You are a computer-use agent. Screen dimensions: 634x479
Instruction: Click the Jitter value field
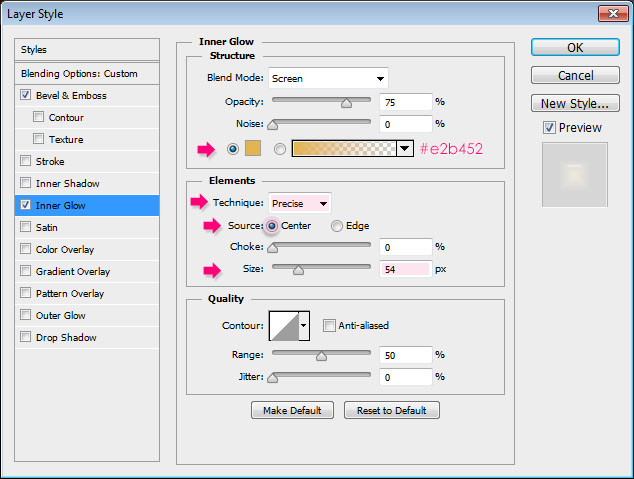[406, 377]
